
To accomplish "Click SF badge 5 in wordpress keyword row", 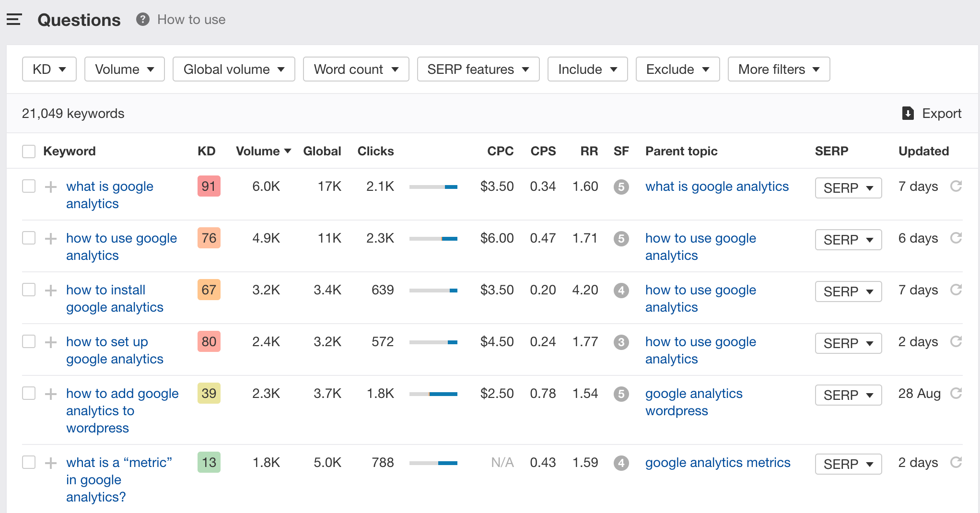I will pos(621,394).
